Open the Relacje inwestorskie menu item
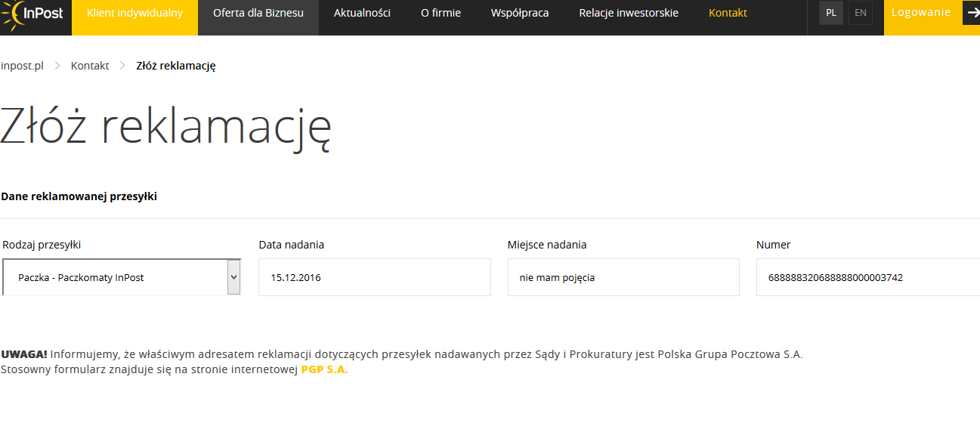 click(629, 14)
